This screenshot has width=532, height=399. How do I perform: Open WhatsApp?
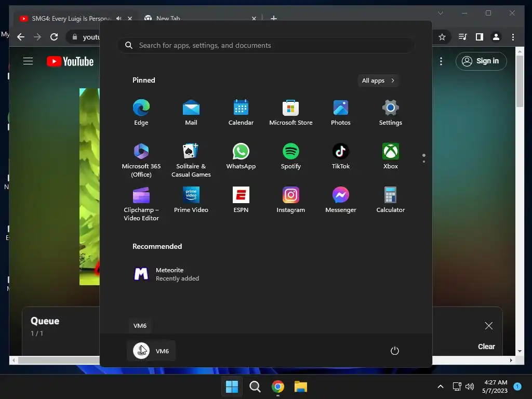(241, 156)
